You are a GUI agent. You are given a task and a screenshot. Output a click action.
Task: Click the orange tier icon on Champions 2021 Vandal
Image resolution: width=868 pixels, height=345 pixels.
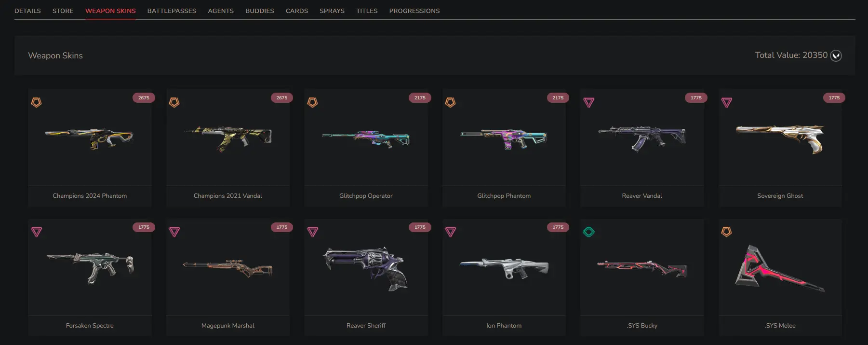click(x=174, y=102)
